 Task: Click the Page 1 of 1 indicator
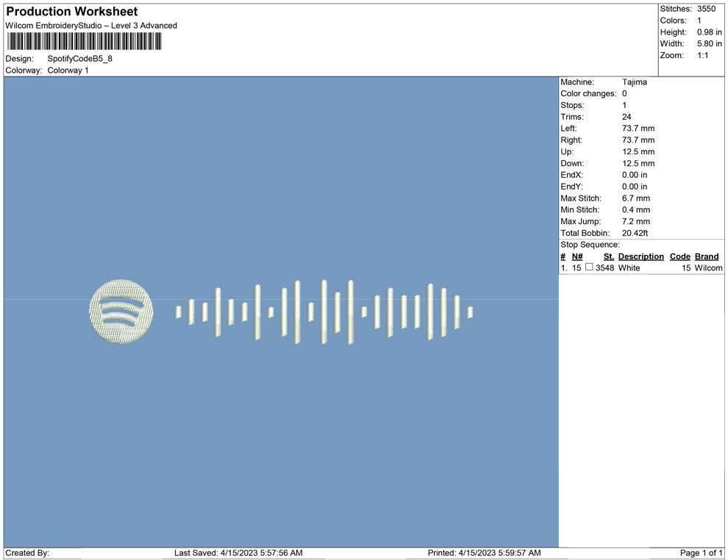701,553
